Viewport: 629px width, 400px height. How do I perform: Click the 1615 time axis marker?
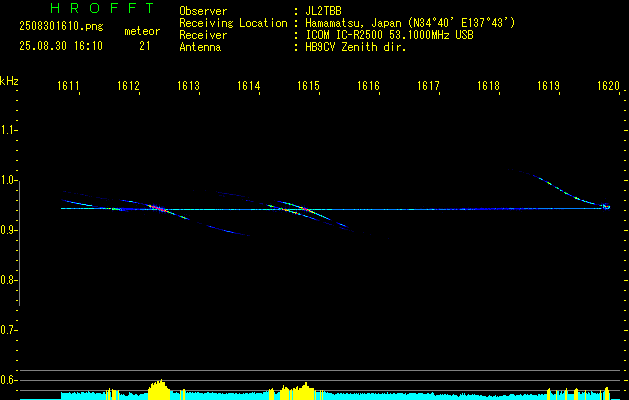pos(308,86)
